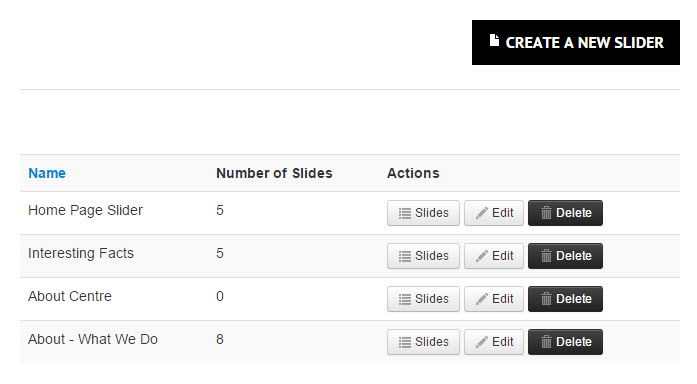Viewport: 697px width, 384px height.
Task: Delete the Interesting Facts slider
Action: [565, 256]
